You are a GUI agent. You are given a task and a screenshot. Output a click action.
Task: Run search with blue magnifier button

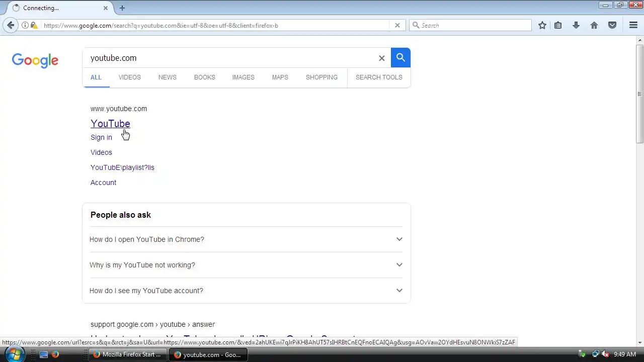click(400, 58)
